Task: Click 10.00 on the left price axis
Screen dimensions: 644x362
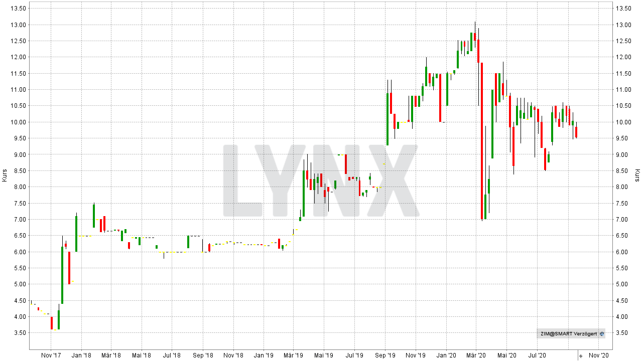Action: 18,122
